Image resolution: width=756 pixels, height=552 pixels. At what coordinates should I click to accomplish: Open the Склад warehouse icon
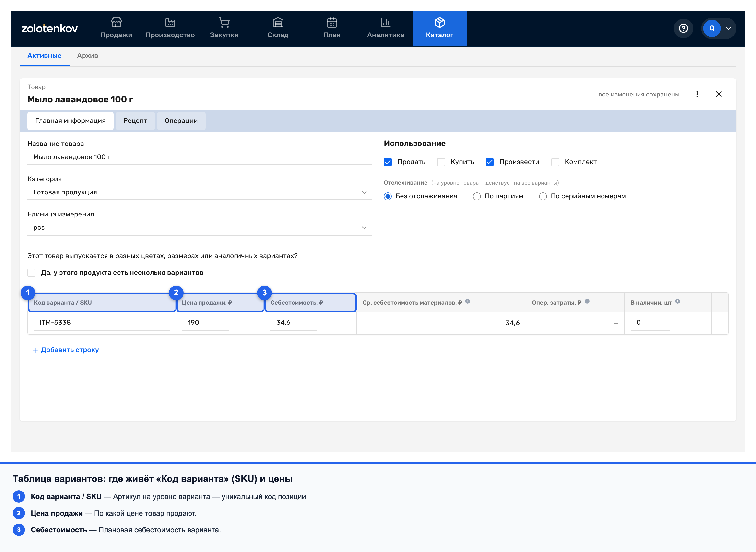(x=278, y=22)
